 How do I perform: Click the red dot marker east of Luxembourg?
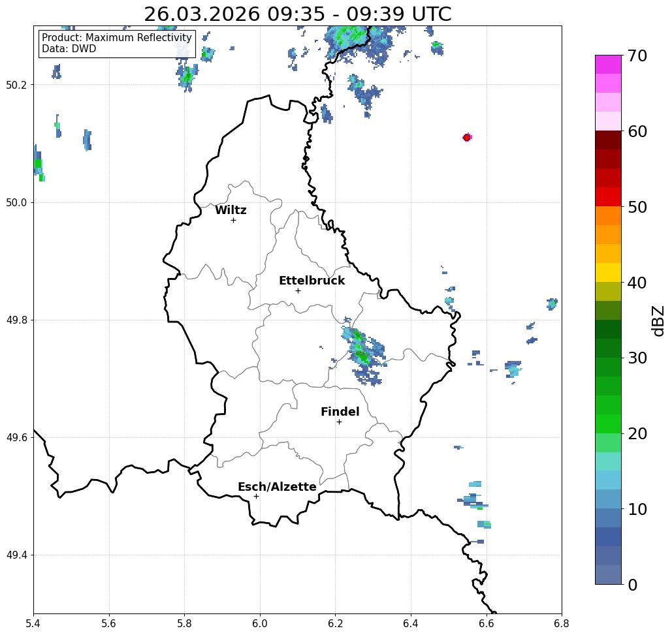coord(467,138)
